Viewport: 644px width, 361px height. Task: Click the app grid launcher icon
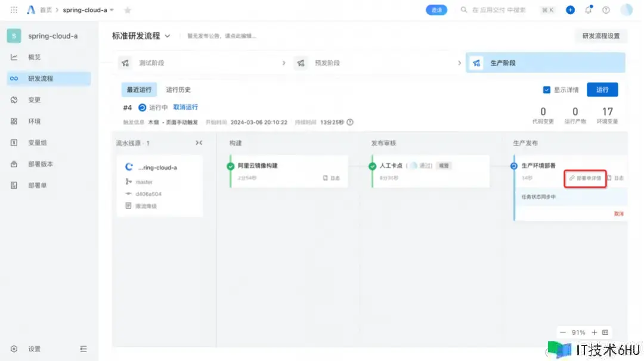(14, 10)
